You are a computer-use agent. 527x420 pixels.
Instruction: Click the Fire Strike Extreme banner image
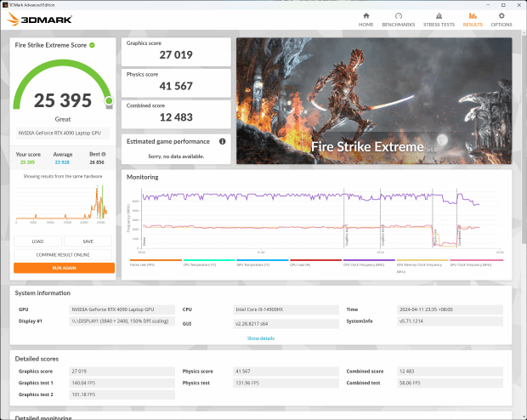(x=374, y=101)
